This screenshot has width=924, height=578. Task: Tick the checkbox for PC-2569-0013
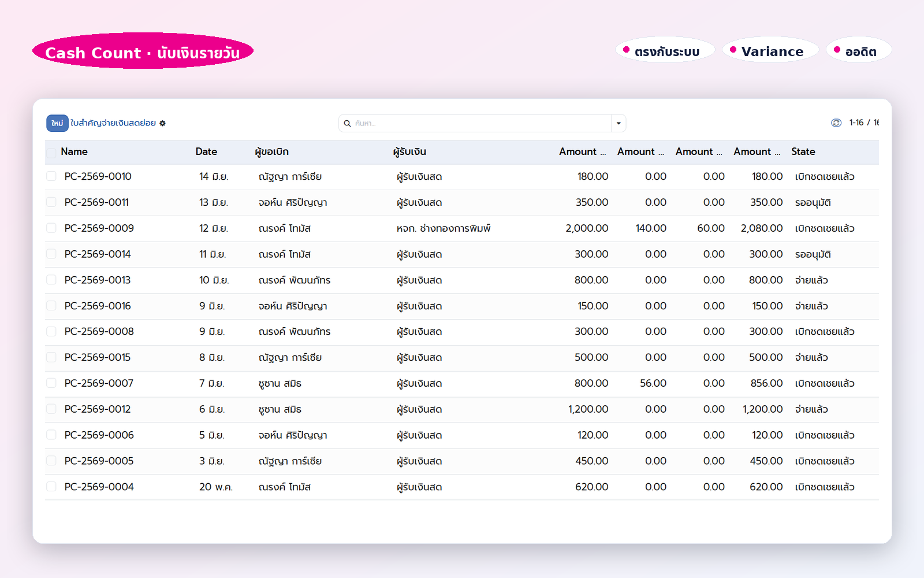pyautogui.click(x=51, y=280)
